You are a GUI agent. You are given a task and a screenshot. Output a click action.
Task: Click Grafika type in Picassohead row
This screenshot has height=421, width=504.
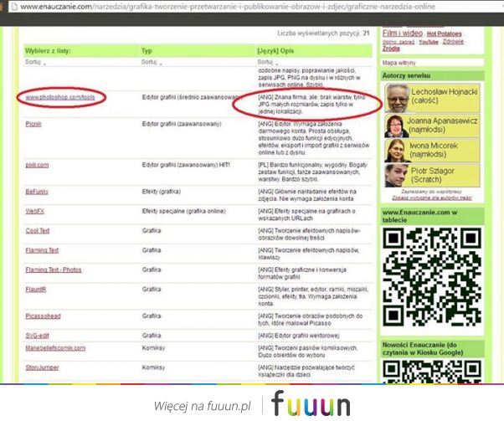152,316
